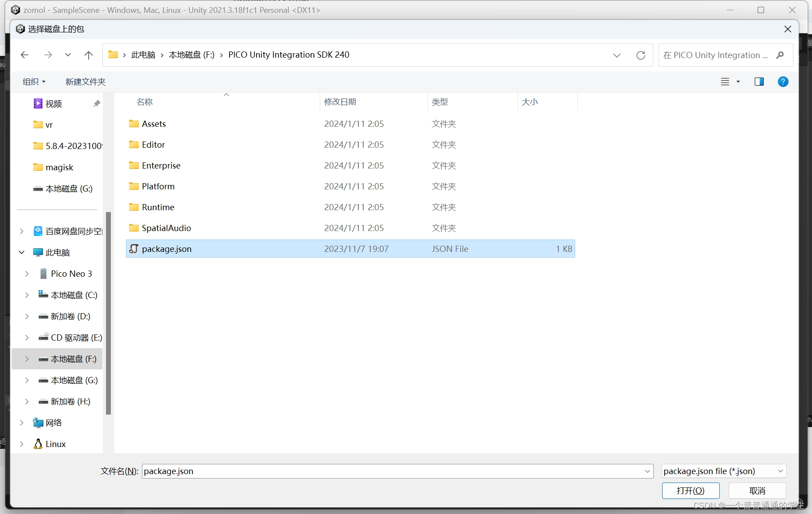
Task: Click the 打开(O) button
Action: 690,490
